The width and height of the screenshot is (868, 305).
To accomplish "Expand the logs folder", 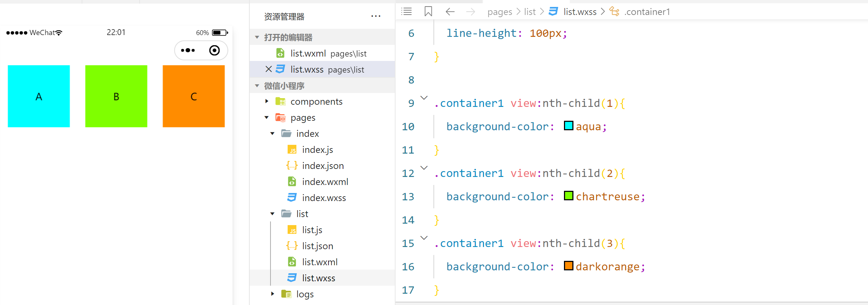I will (x=272, y=294).
